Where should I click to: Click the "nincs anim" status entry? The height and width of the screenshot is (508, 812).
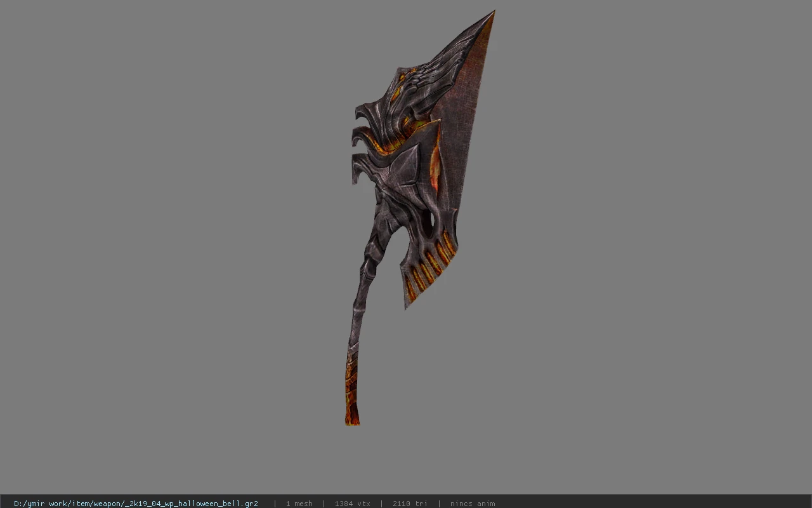pos(473,504)
